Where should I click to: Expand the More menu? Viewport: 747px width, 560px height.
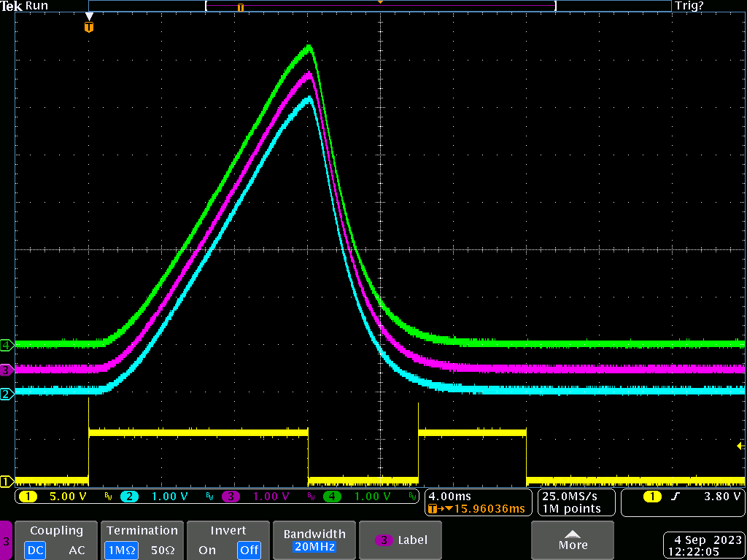[573, 540]
